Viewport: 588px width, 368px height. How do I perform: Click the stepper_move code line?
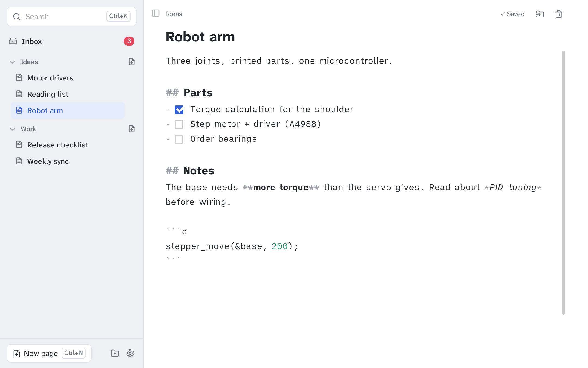point(232,246)
